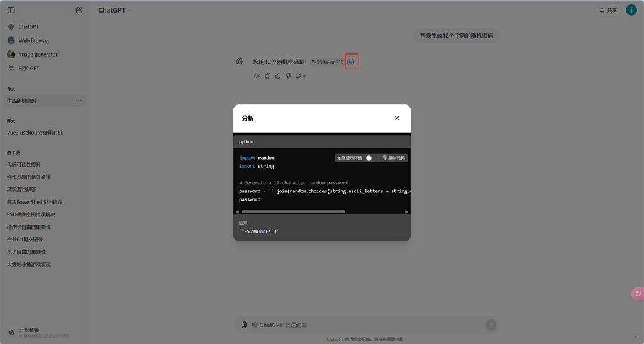644x344 pixels.
Task: Click the send message arrow button
Action: [x=491, y=325]
